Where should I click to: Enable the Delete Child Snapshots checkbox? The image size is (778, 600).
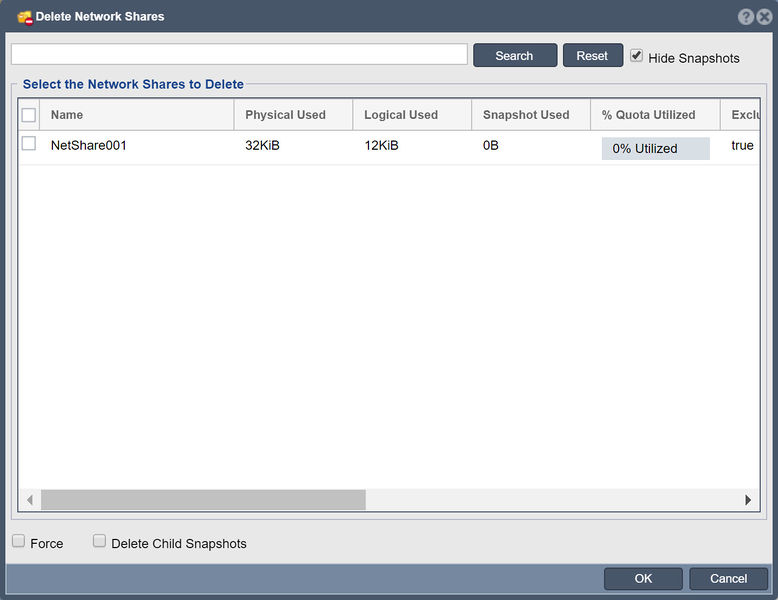(x=99, y=540)
